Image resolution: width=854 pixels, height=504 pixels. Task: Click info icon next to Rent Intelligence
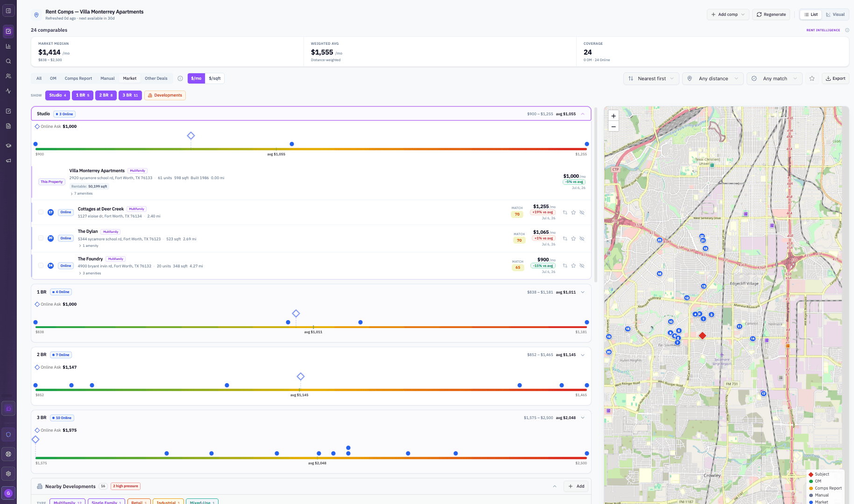coord(847,30)
